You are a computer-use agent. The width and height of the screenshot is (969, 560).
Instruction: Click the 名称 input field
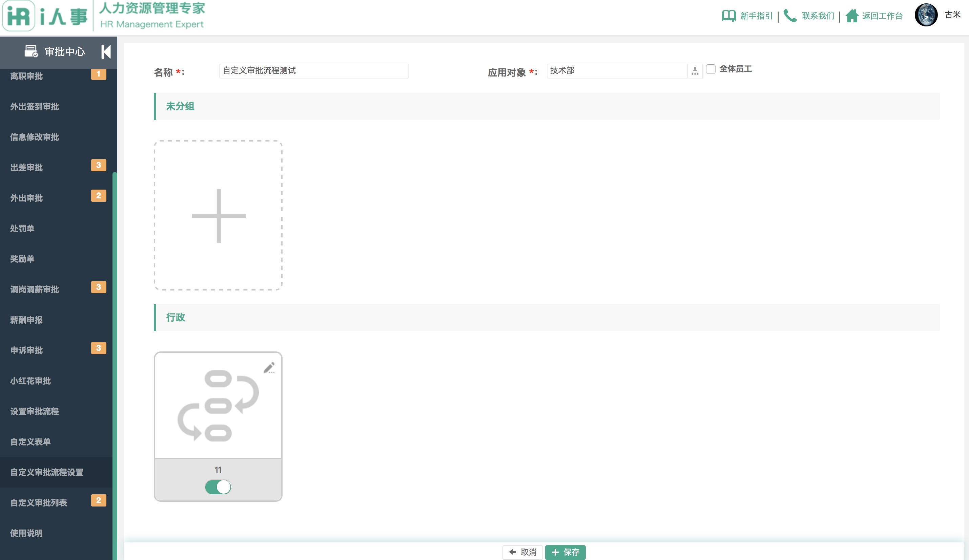(x=314, y=71)
